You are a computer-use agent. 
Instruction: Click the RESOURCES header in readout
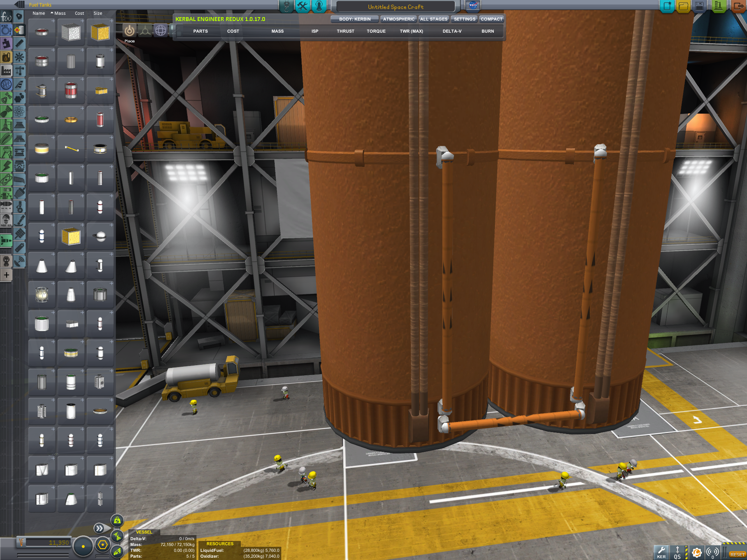(220, 544)
